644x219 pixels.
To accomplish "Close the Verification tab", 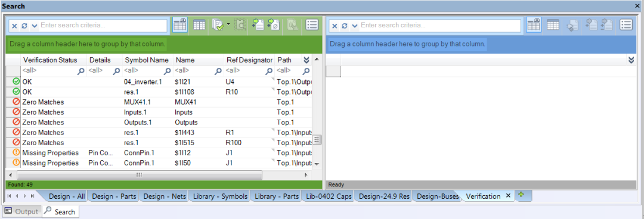I will [x=508, y=196].
